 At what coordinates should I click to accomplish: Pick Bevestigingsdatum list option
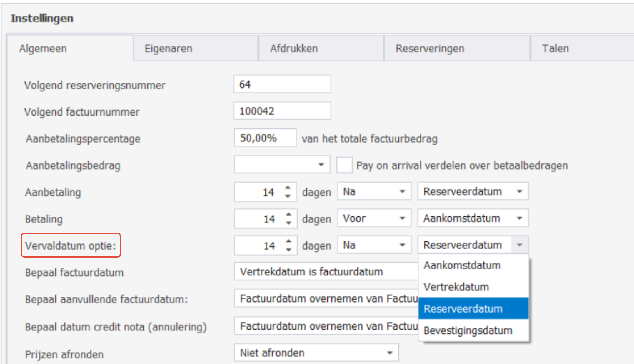pyautogui.click(x=468, y=330)
